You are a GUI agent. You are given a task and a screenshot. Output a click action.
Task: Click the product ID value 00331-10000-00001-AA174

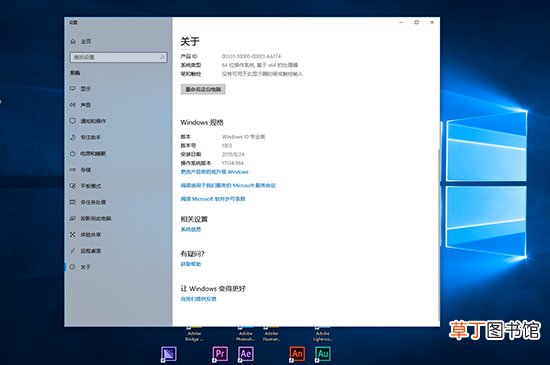(251, 56)
